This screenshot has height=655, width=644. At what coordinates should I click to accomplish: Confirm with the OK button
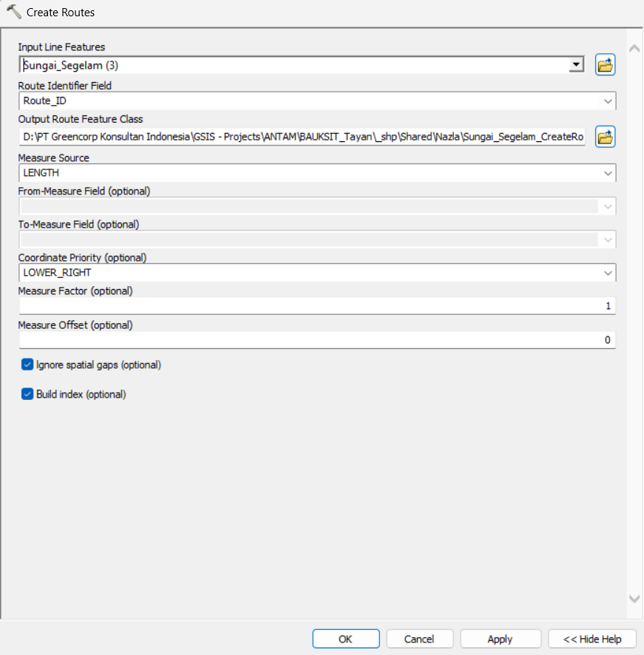(345, 639)
